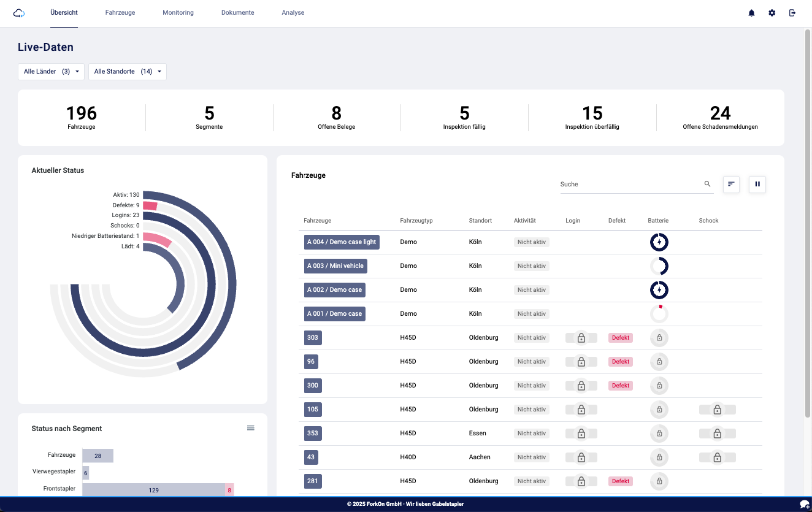Open the Analyse tab
Viewport: 812px width, 512px height.
(293, 13)
